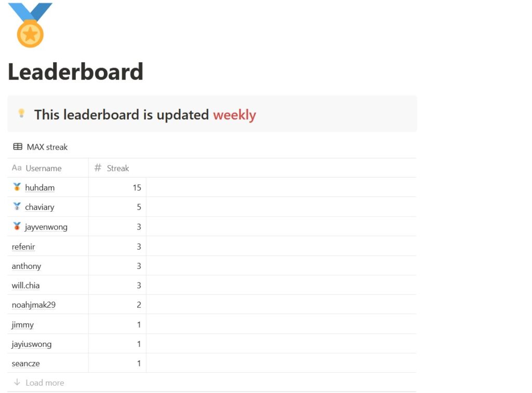Open the will.chia page link

26,286
